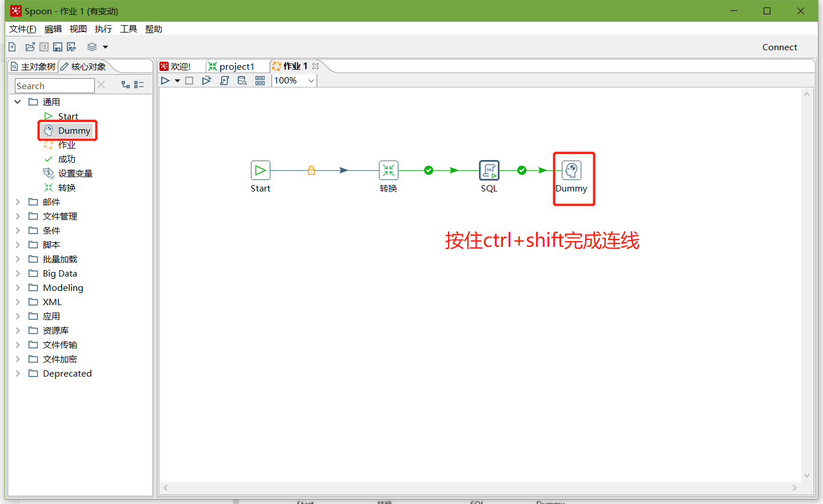Toggle the results pane icon
The image size is (823, 504).
pyautogui.click(x=260, y=81)
